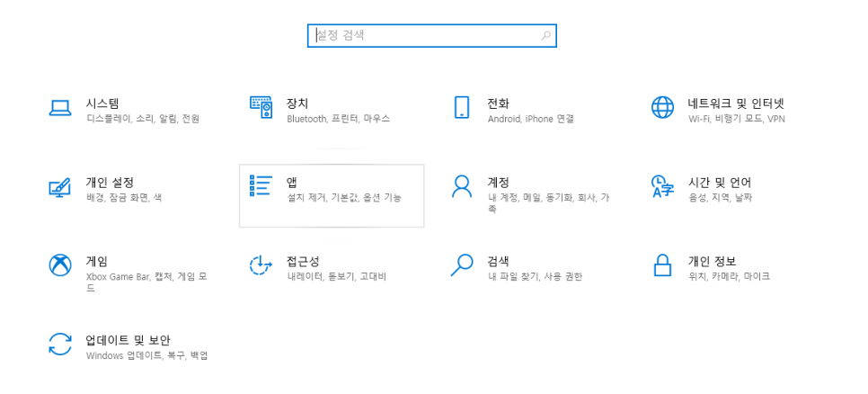Click the text 내레이터, 돋보기, 고대비
The height and width of the screenshot is (394, 868).
337,276
